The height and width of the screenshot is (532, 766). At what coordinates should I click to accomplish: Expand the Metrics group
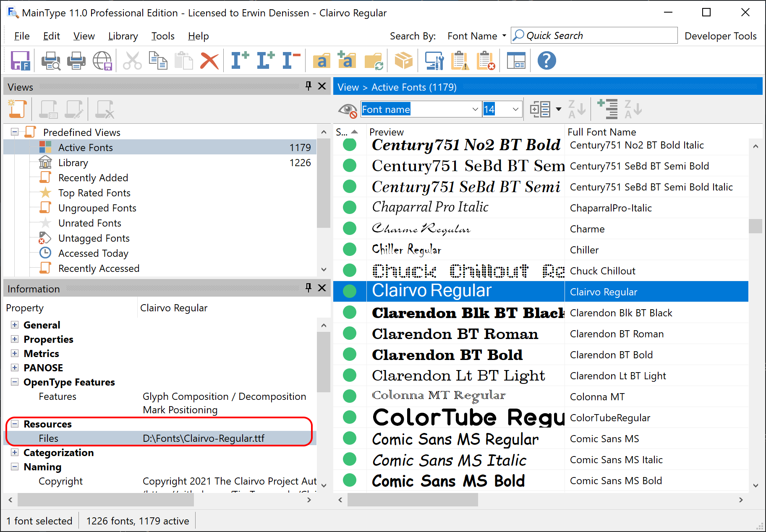(x=15, y=353)
